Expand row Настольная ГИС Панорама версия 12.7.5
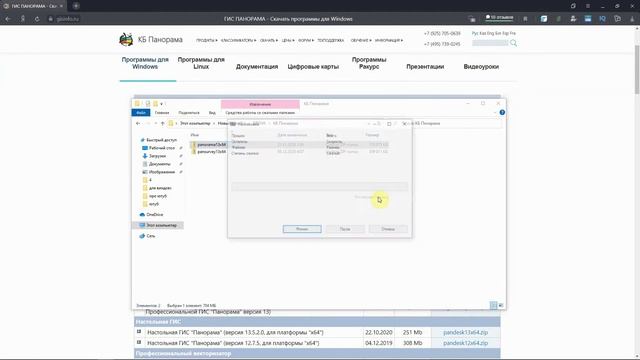This screenshot has width=640, height=360. pos(139,342)
